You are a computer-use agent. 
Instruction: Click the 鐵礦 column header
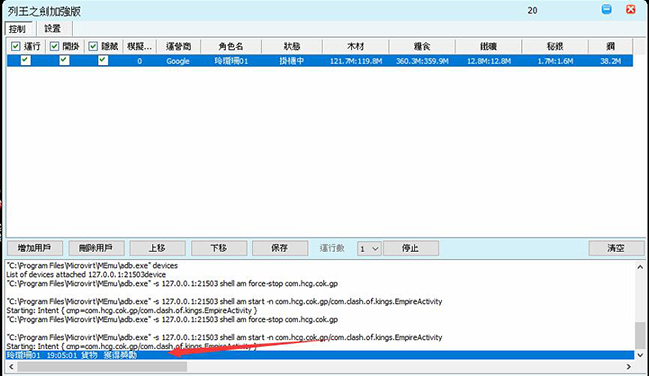(x=489, y=46)
